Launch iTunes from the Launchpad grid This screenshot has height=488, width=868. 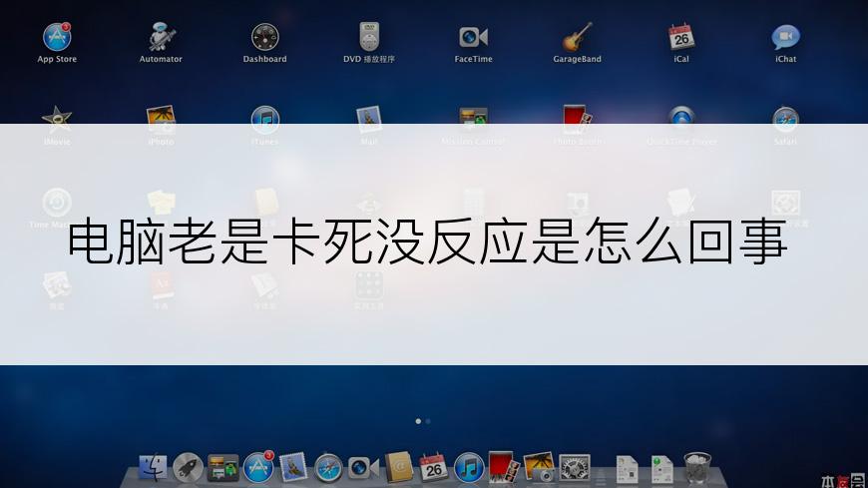(265, 120)
